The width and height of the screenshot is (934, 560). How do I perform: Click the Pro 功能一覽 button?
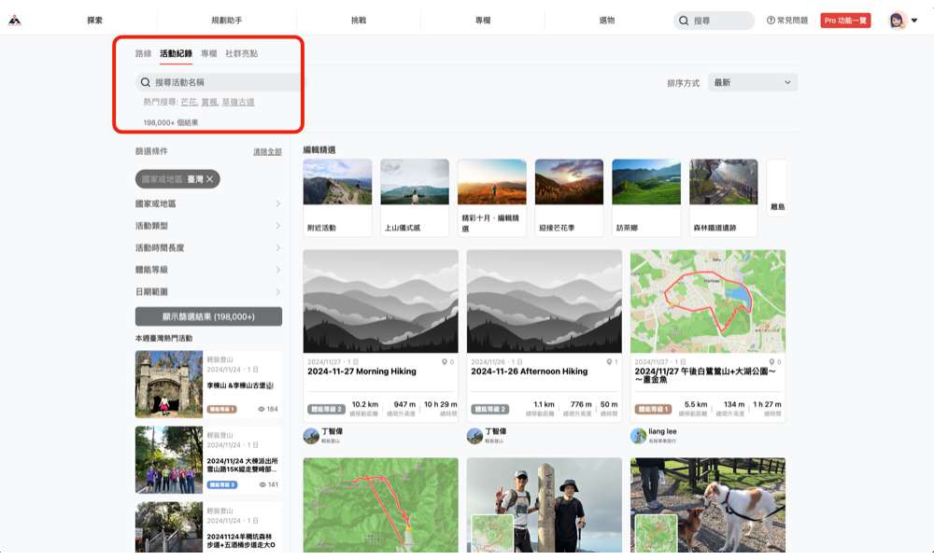[x=845, y=21]
